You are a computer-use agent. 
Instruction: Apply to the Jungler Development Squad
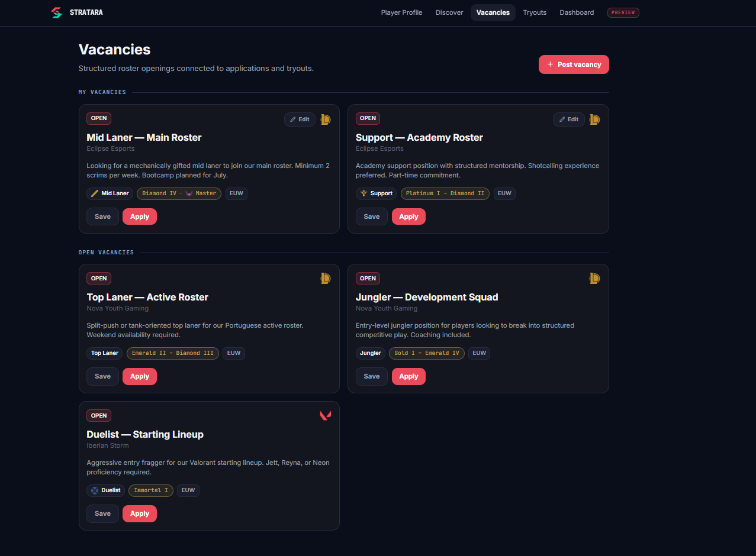tap(408, 376)
